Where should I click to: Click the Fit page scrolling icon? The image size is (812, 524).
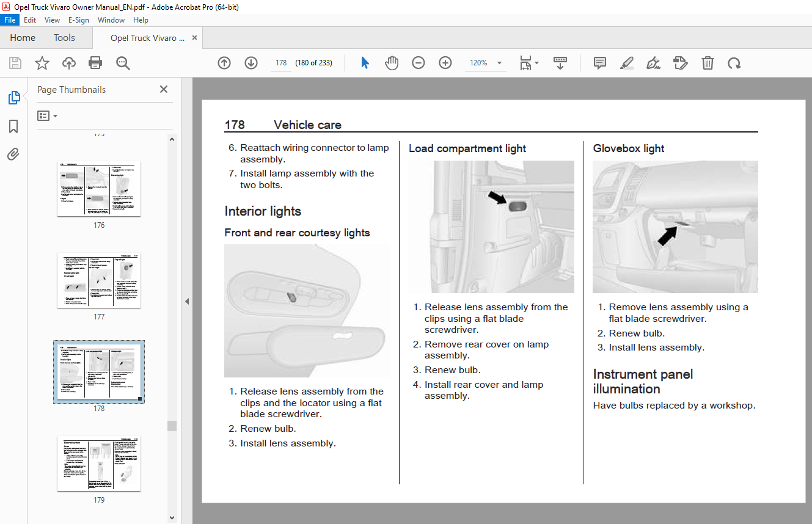(525, 63)
